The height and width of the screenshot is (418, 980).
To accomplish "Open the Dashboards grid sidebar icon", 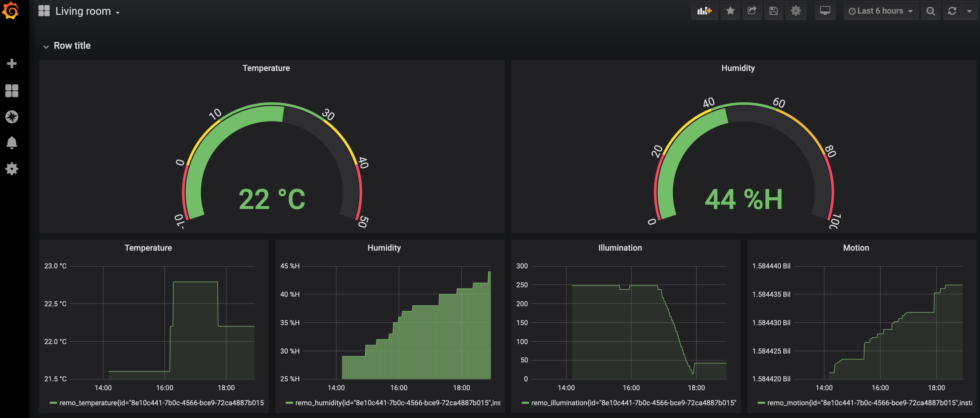I will click(12, 90).
